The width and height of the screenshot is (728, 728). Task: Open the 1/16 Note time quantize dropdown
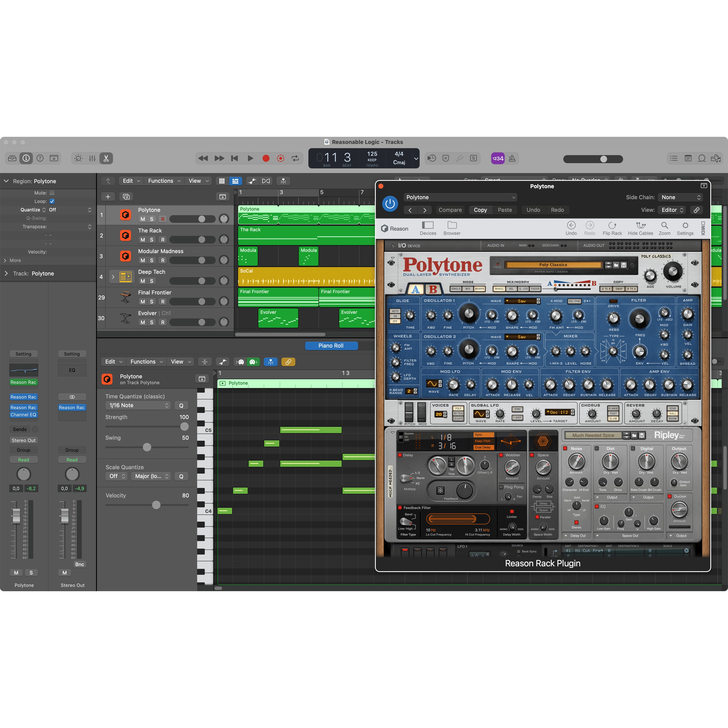tap(138, 405)
